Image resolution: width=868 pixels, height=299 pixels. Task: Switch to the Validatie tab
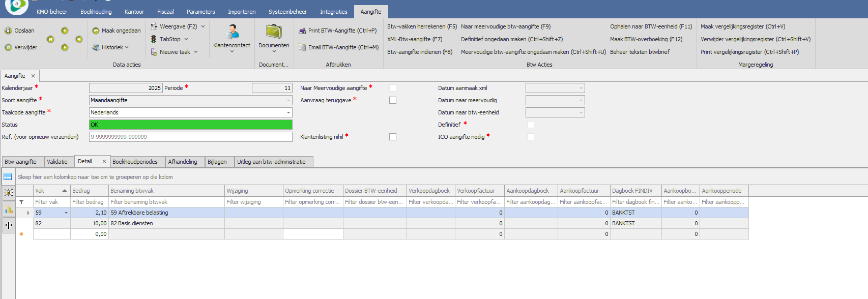tap(57, 162)
